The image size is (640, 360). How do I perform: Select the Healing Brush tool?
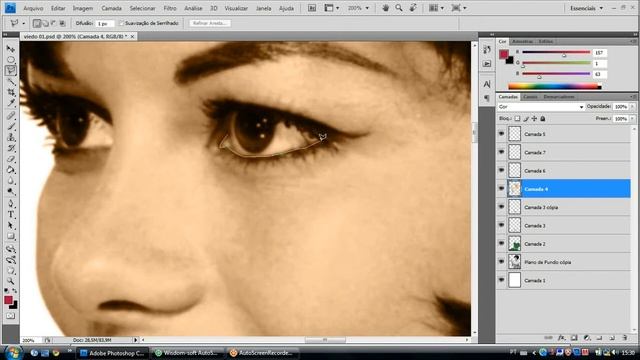click(11, 116)
